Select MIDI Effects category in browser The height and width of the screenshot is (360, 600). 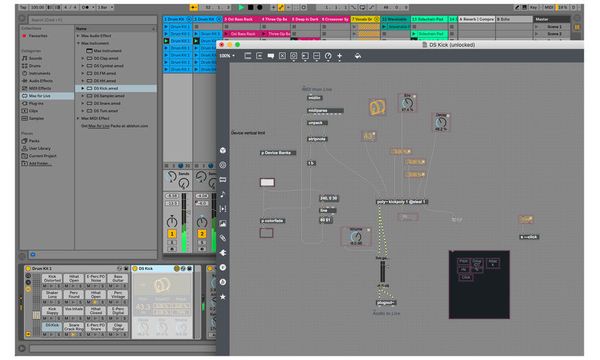40,88
